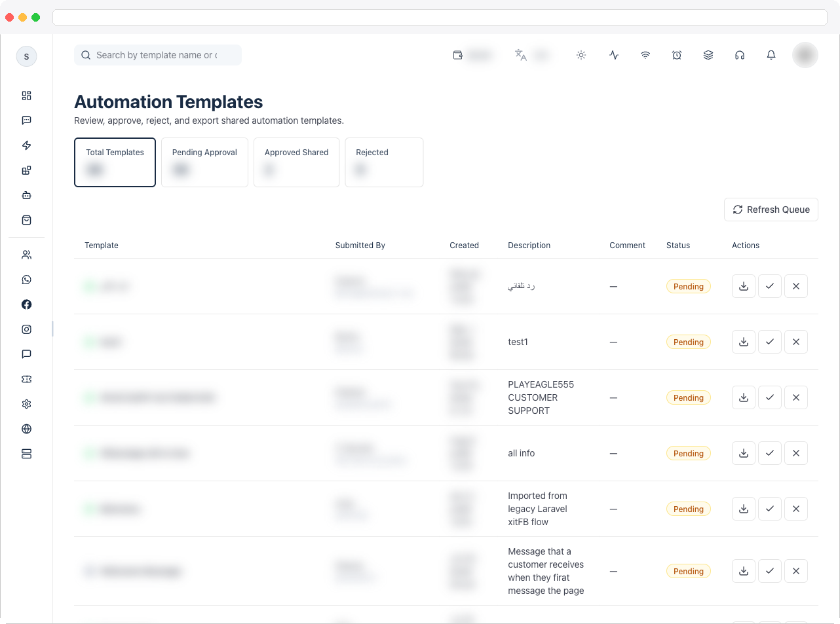The image size is (840, 624).
Task: Click the S workspace avatar in sidebar
Action: pyautogui.click(x=26, y=56)
